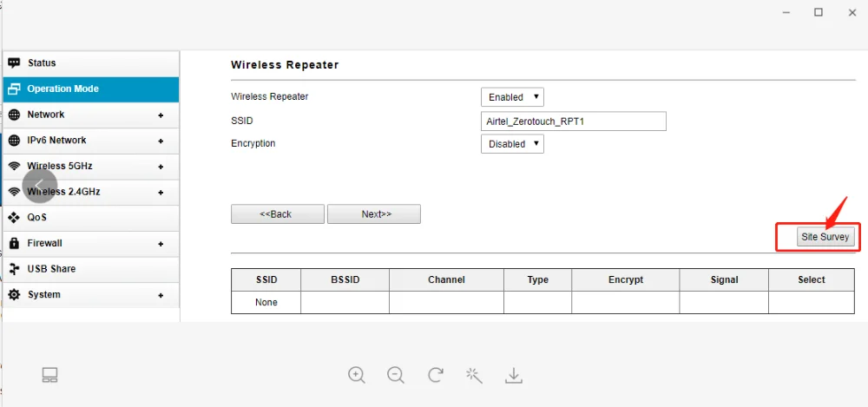Click the Type column header

(537, 279)
